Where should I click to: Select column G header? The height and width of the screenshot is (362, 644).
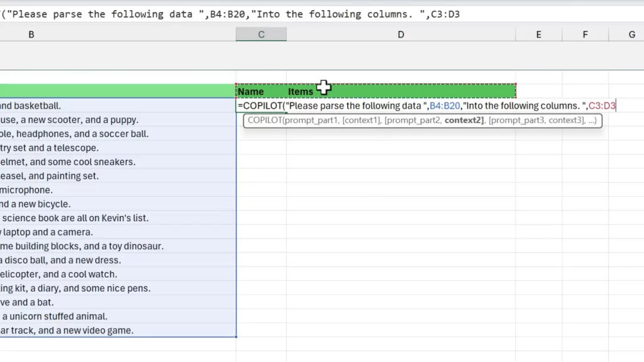tap(631, 35)
